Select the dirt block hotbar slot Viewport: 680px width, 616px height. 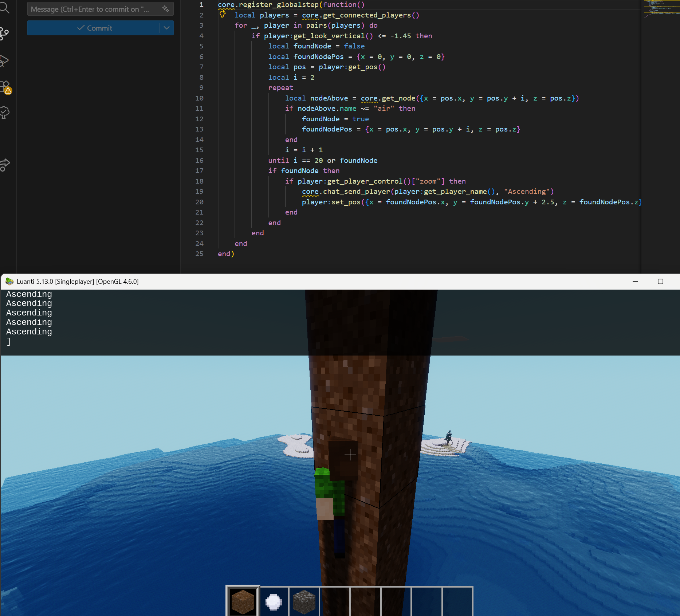coord(243,601)
